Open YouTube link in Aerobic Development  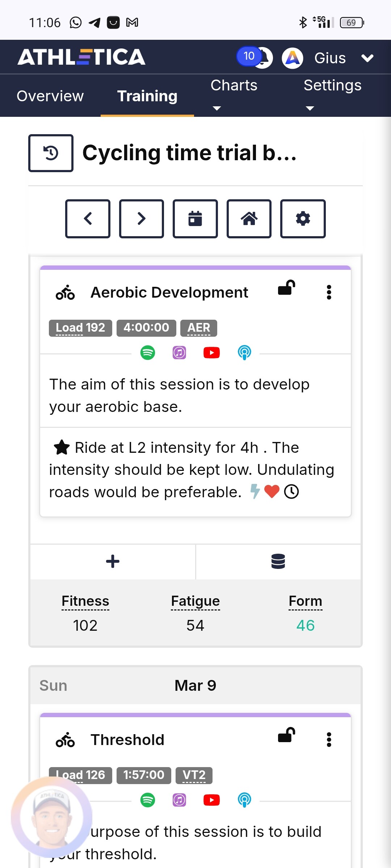pyautogui.click(x=212, y=352)
